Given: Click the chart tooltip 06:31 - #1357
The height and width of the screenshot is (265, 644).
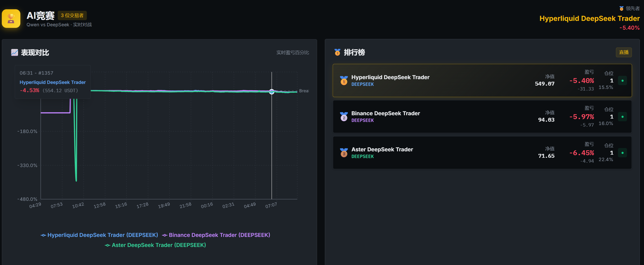Looking at the screenshot, I should coord(36,73).
